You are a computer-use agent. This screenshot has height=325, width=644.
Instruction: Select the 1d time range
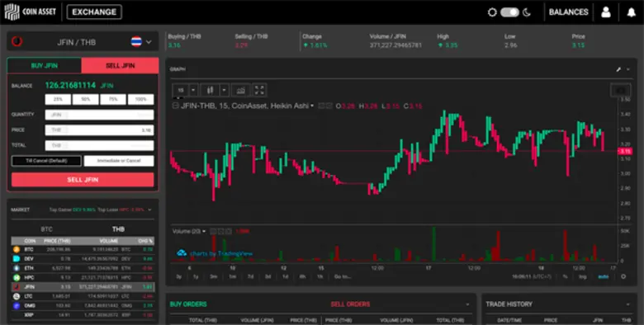point(285,276)
